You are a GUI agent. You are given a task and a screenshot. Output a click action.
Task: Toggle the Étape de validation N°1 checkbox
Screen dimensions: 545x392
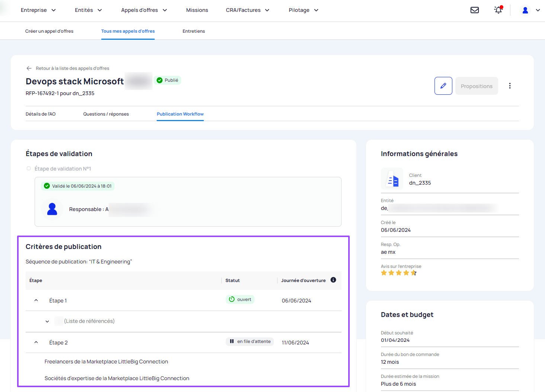29,168
